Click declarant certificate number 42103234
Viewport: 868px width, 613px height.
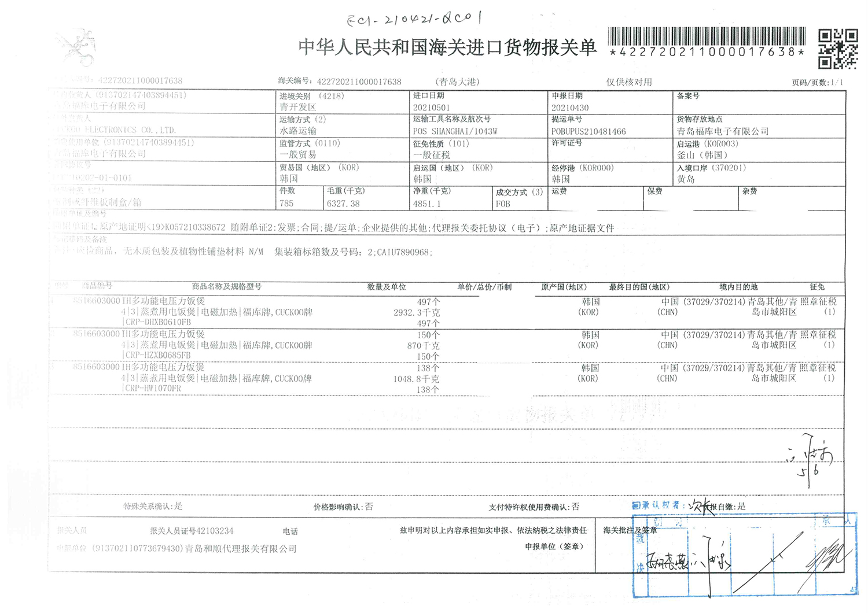pos(215,531)
